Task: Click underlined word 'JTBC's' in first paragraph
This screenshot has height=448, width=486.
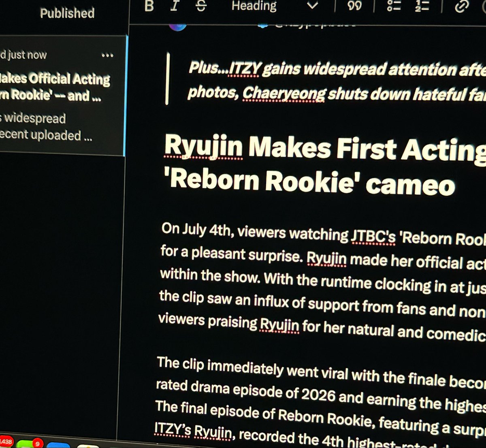Action: click(x=373, y=237)
